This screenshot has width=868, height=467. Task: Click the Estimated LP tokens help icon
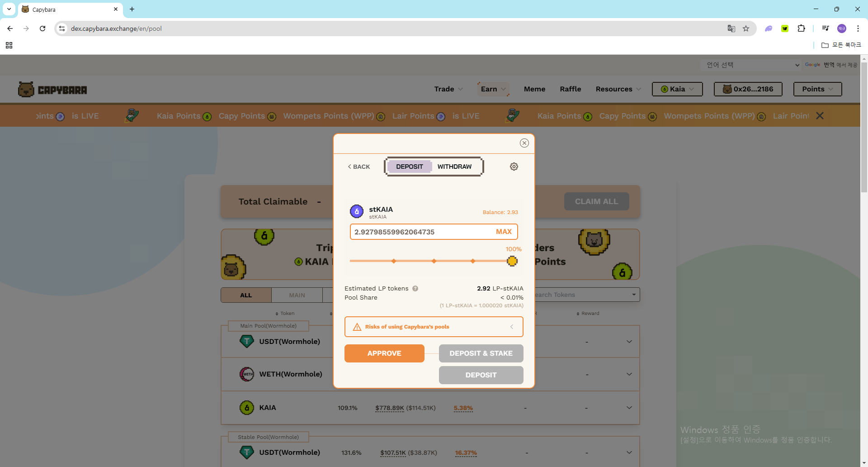pyautogui.click(x=415, y=288)
